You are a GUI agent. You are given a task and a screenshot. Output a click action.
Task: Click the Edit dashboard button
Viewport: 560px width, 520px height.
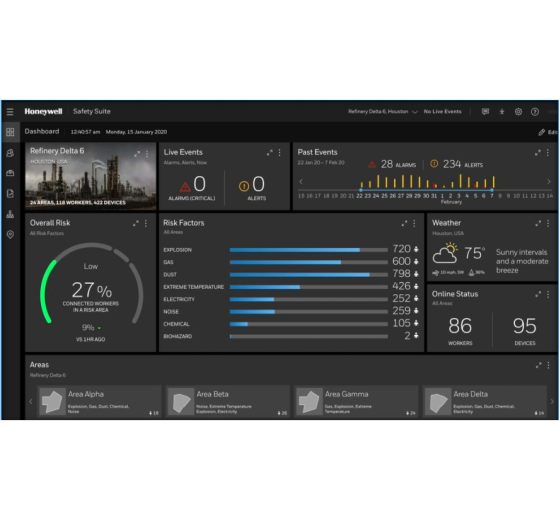coord(548,132)
